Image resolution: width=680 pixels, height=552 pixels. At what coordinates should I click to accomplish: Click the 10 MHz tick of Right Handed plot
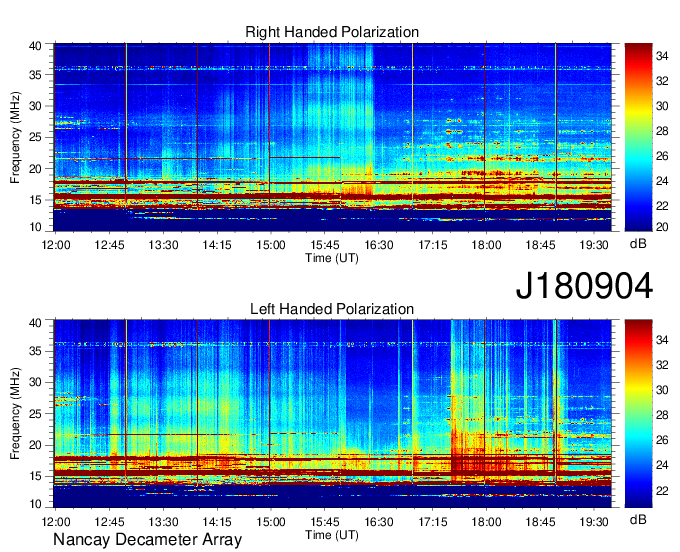[x=35, y=227]
